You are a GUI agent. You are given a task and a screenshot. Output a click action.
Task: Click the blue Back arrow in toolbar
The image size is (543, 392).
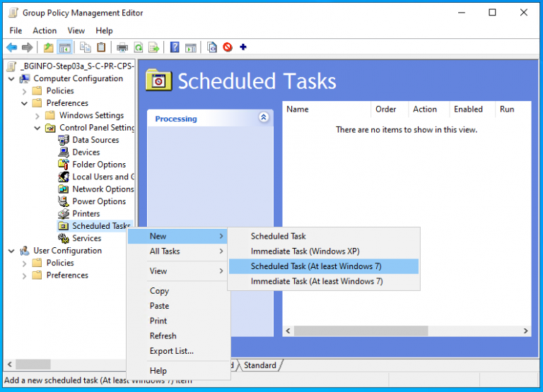coord(11,47)
